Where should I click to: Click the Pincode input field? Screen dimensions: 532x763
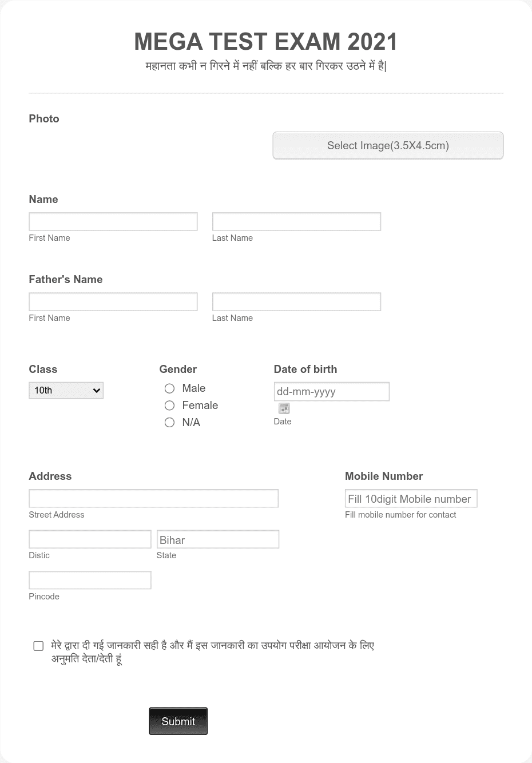click(90, 579)
